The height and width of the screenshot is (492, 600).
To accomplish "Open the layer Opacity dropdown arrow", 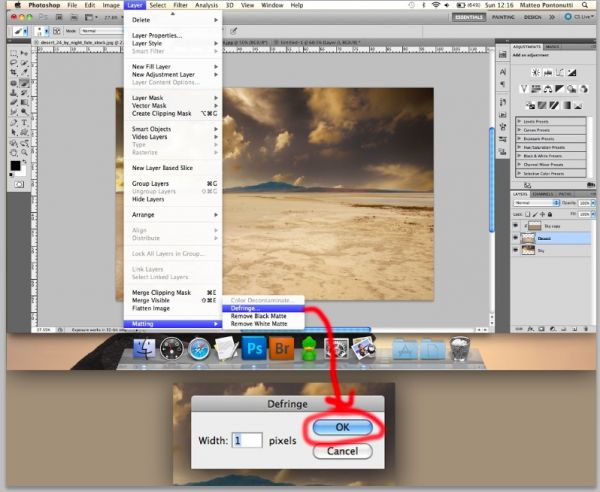I will pos(593,203).
